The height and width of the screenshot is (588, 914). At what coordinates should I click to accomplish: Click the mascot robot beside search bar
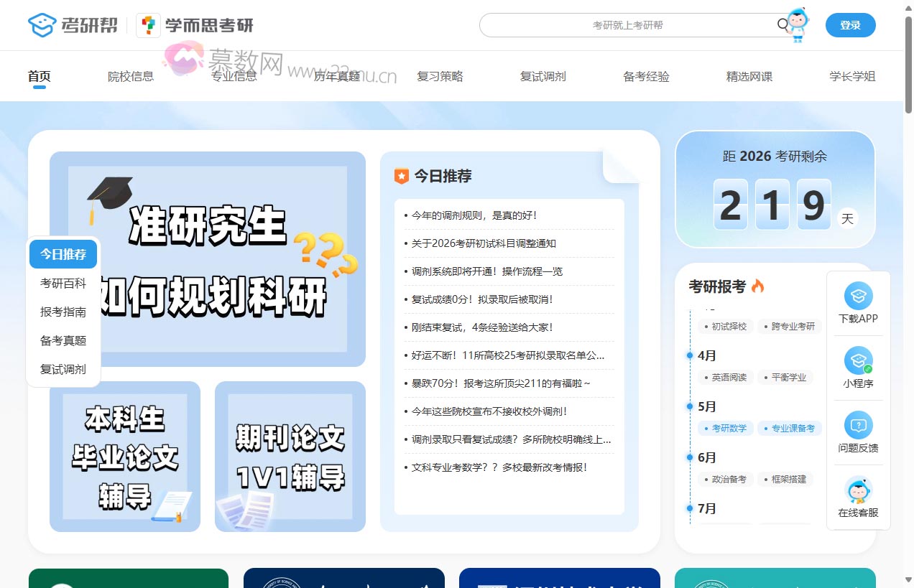coord(798,24)
